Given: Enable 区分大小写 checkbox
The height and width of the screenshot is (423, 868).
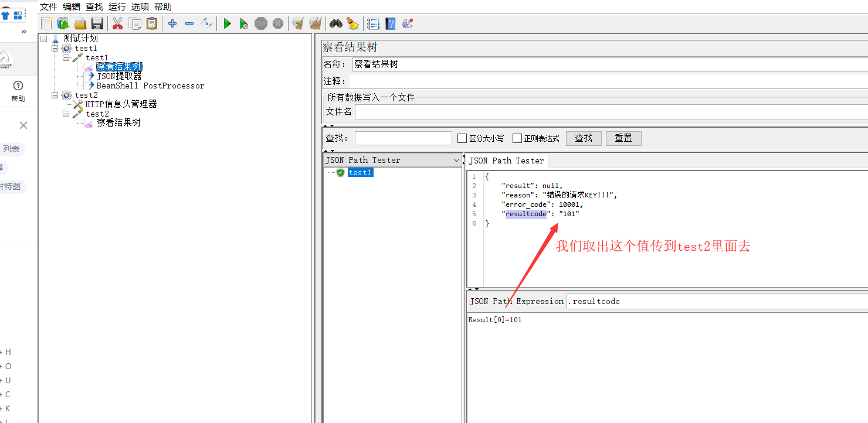Looking at the screenshot, I should [x=462, y=138].
